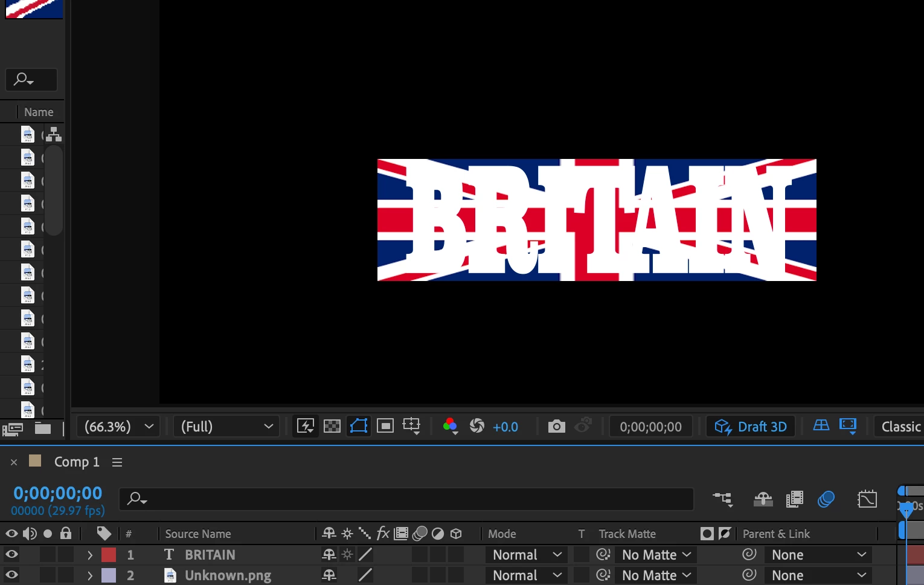Screen dimensions: 924x585
Task: Open No Matte dropdown for BRITAIN layer
Action: pyautogui.click(x=656, y=555)
